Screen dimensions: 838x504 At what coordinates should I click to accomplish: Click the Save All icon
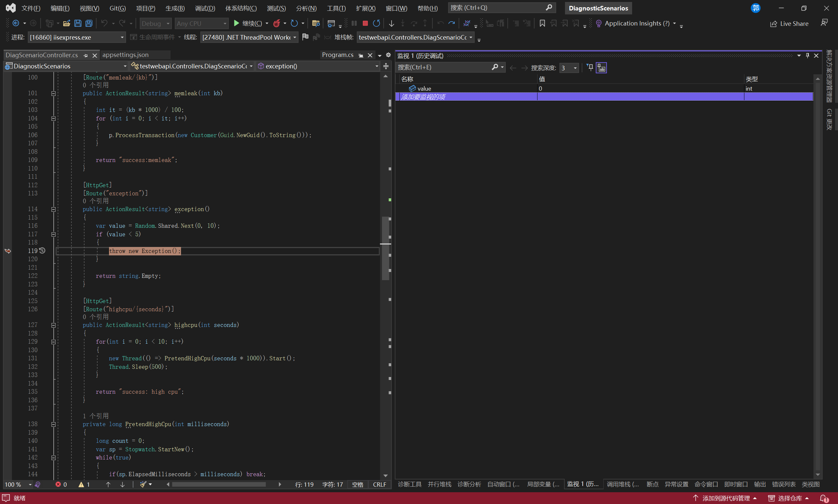tap(89, 24)
